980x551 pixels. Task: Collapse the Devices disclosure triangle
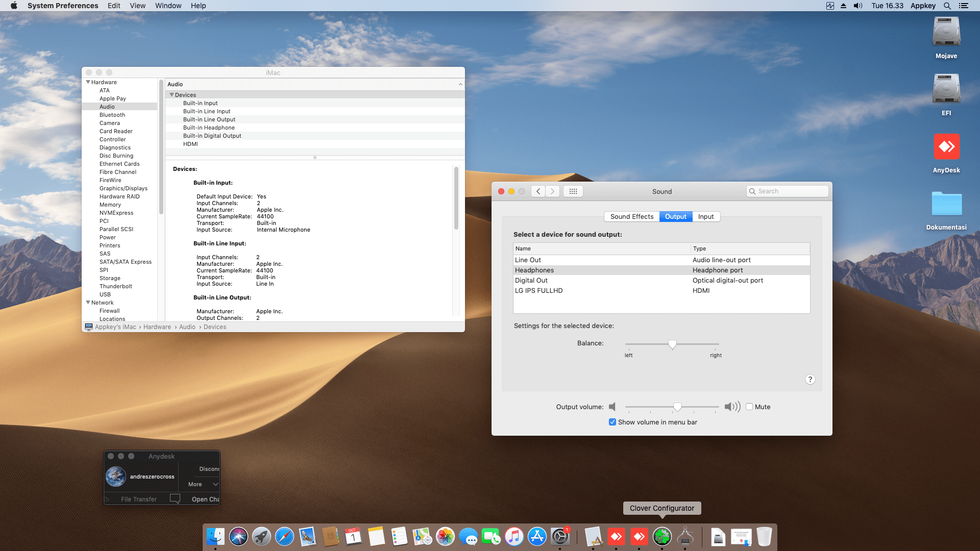(x=172, y=95)
